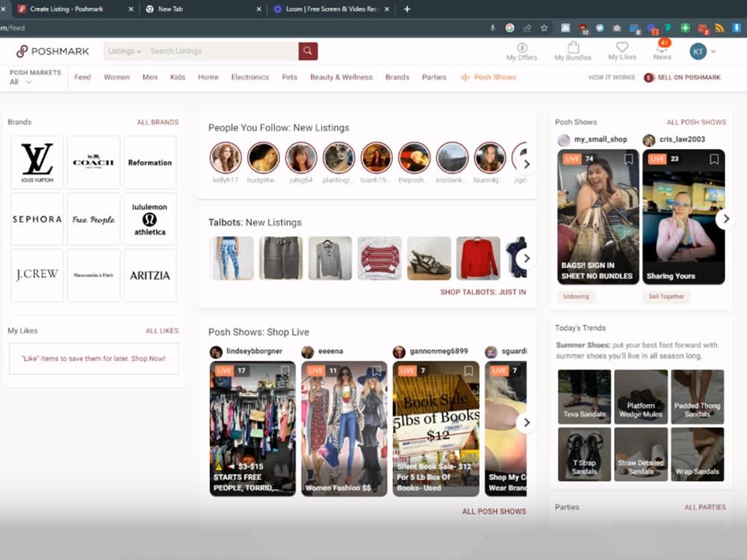Open Posh Shows in the navigation
Screen dimensions: 747x560
click(489, 77)
